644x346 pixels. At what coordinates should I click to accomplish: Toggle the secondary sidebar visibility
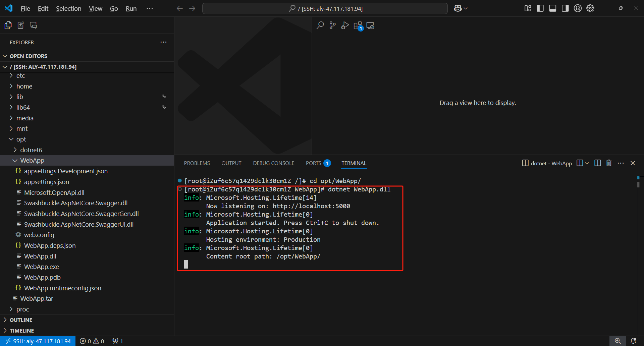pos(565,8)
